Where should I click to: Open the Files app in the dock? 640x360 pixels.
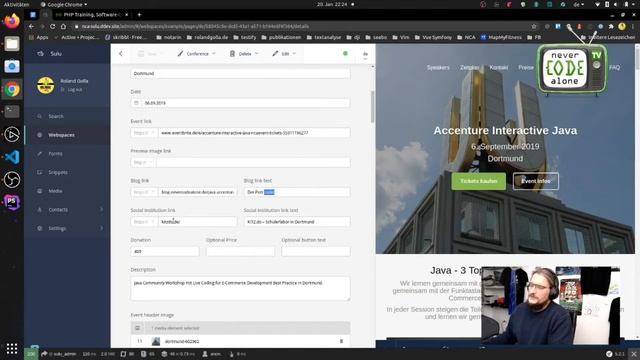[x=12, y=44]
